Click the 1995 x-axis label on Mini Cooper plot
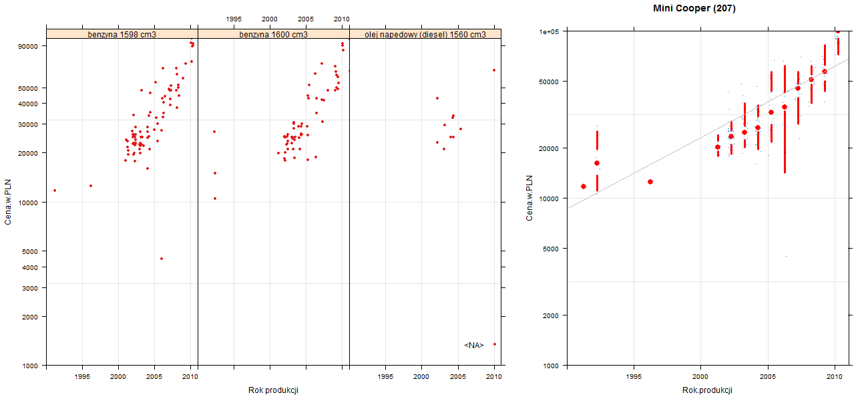 point(634,377)
